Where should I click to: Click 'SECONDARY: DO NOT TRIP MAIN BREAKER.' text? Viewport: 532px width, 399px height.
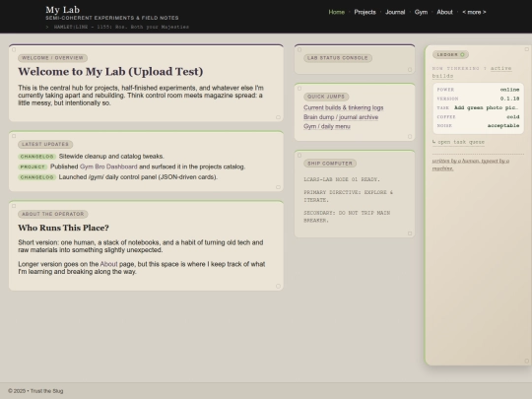tap(347, 217)
